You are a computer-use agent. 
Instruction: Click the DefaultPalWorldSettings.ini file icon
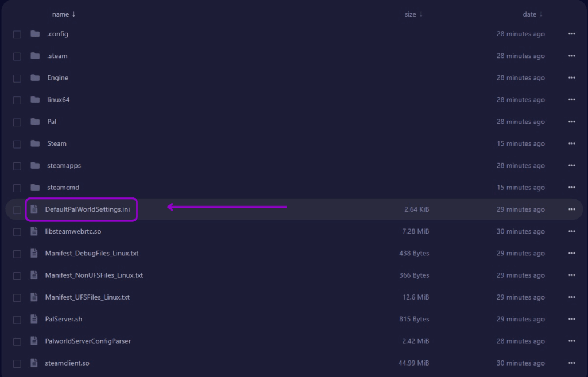[34, 209]
